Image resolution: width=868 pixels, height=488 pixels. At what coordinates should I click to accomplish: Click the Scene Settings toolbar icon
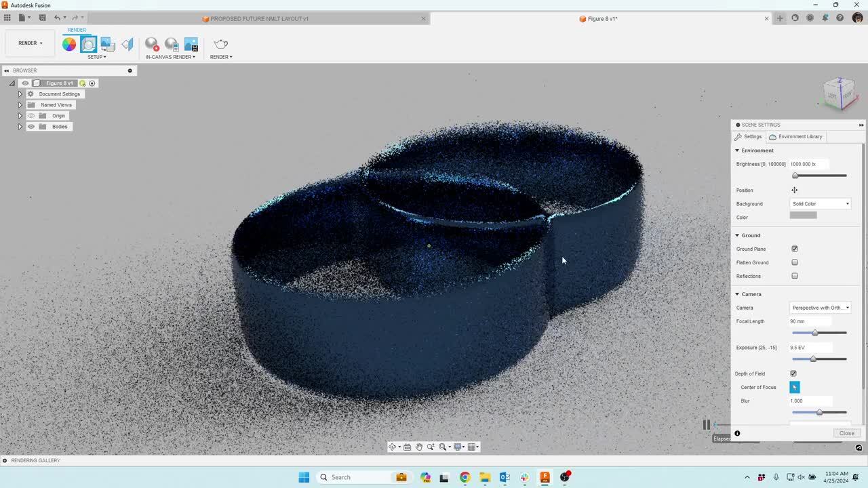tap(89, 45)
